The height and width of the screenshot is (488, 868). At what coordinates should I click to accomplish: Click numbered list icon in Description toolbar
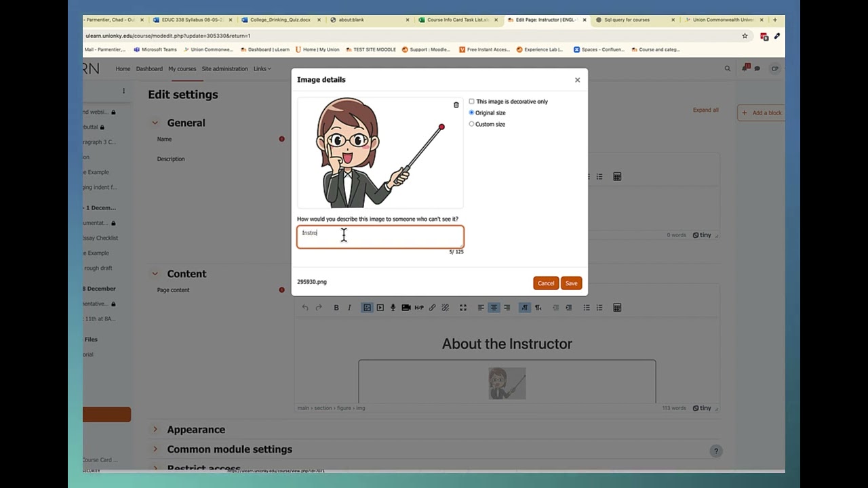(599, 177)
